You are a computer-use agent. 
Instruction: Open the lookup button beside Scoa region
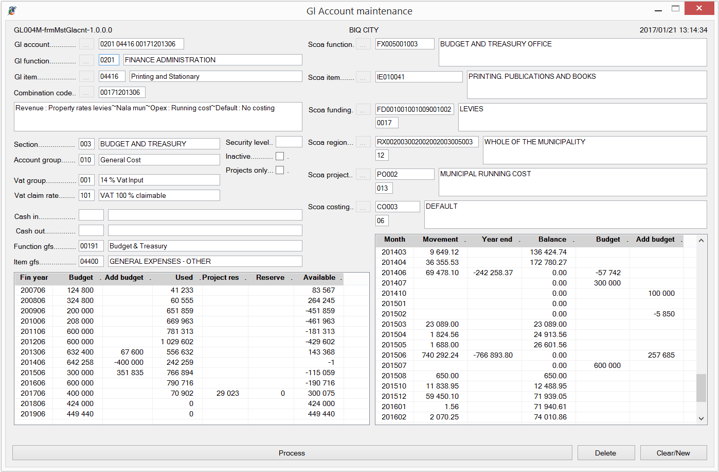pos(363,143)
